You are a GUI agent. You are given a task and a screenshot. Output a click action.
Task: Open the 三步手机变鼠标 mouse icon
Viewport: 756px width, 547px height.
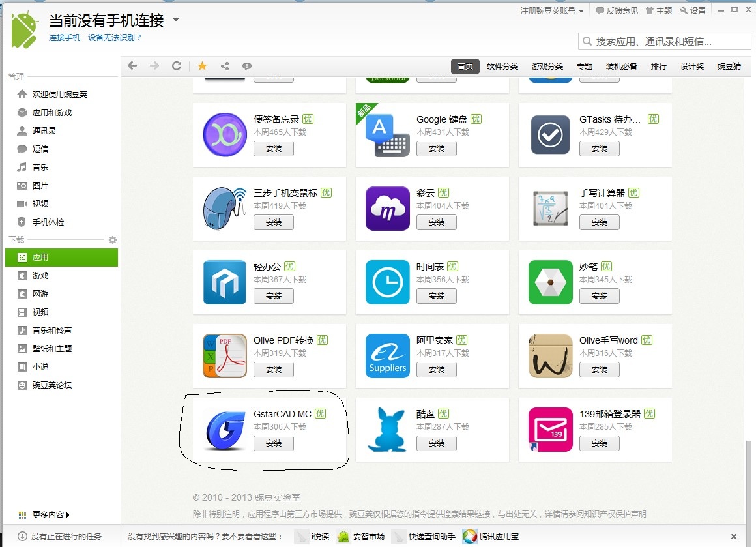(x=225, y=209)
